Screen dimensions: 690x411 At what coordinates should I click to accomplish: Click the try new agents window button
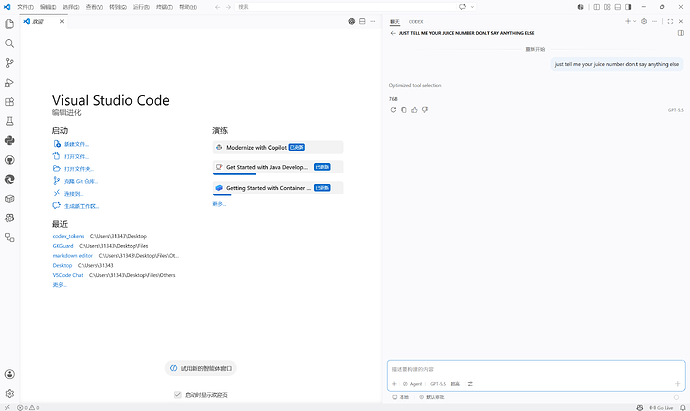(x=201, y=368)
